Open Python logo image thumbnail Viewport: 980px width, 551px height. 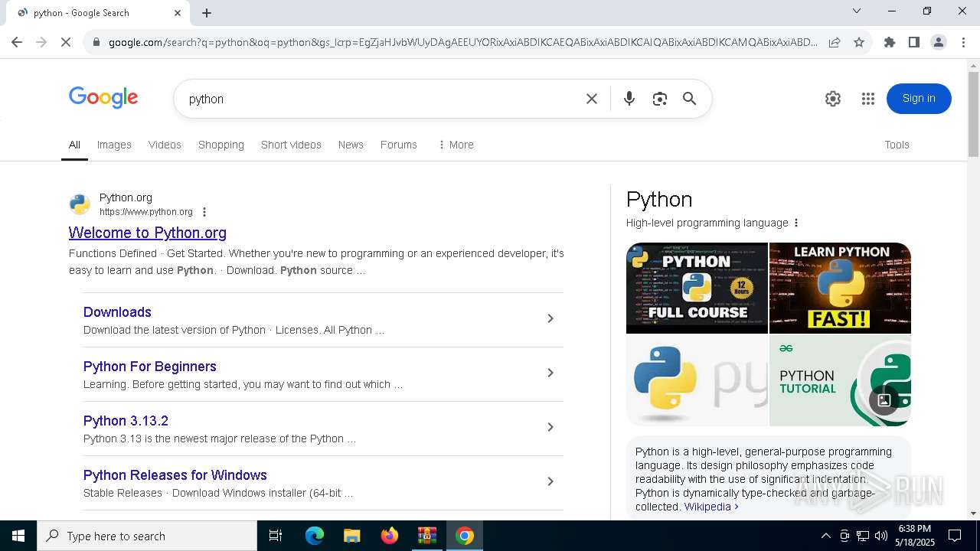pyautogui.click(x=697, y=380)
